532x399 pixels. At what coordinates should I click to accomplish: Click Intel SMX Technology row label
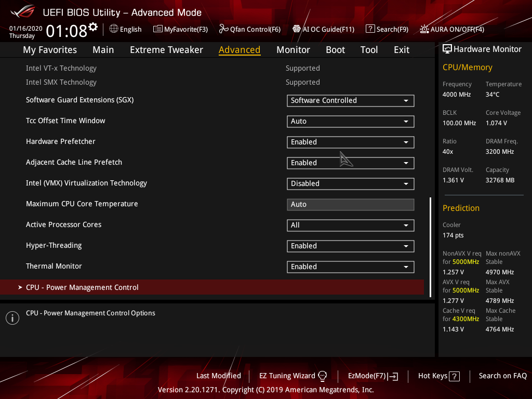click(61, 82)
